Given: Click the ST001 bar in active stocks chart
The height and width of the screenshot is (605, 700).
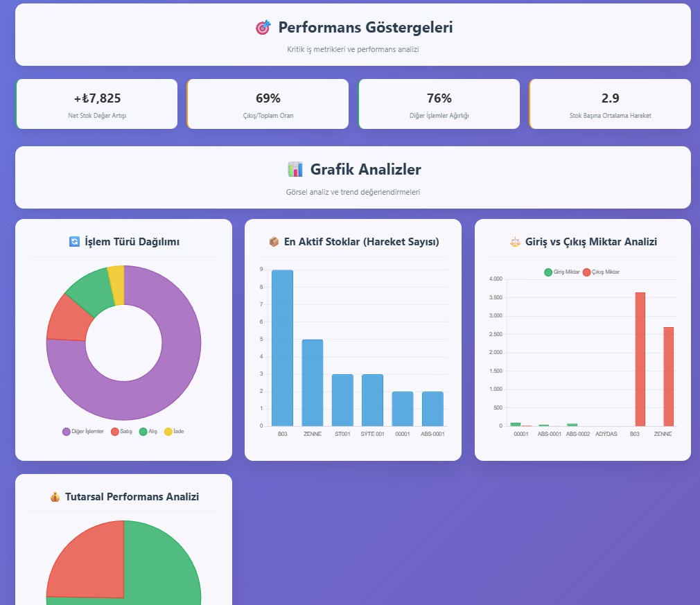Looking at the screenshot, I should [342, 401].
